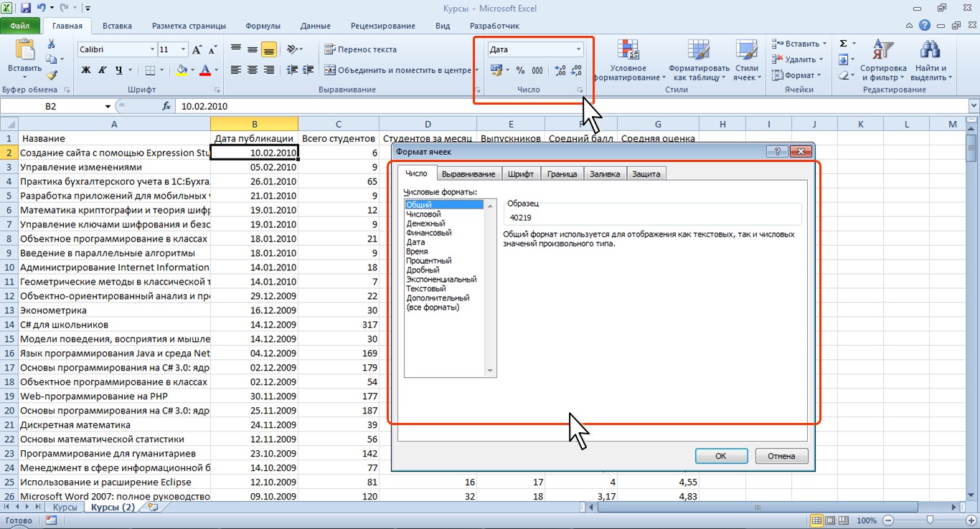Viewport: 980px width, 529px height.
Task: Toggle Center horizontal alignment
Action: pos(253,70)
